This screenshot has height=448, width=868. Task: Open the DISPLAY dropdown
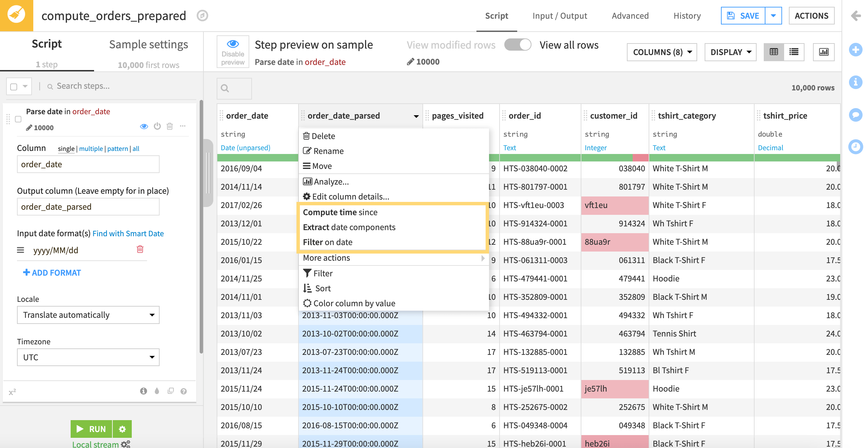pos(730,52)
